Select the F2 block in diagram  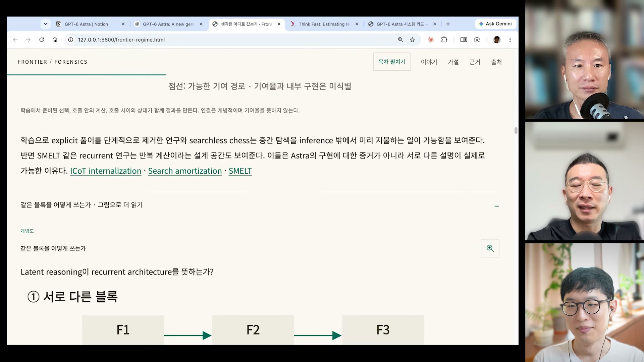tap(253, 330)
